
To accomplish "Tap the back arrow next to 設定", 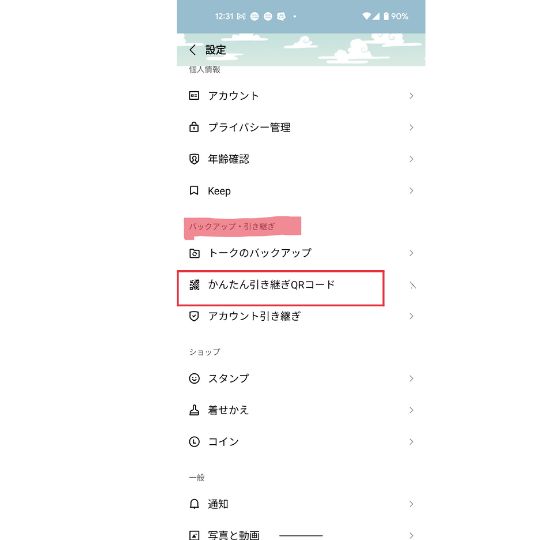I will (193, 50).
